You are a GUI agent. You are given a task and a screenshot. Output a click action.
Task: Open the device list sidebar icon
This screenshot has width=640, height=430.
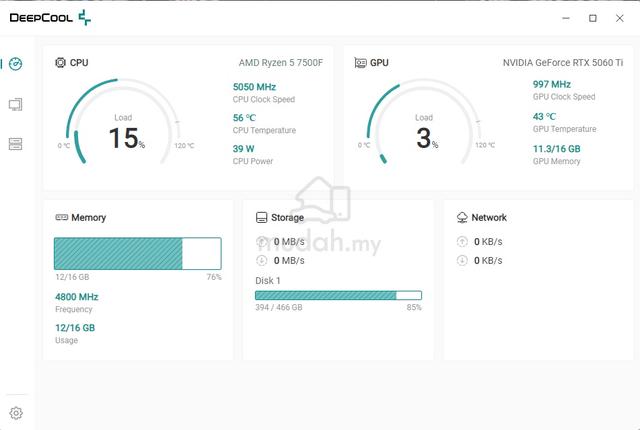pos(16,144)
